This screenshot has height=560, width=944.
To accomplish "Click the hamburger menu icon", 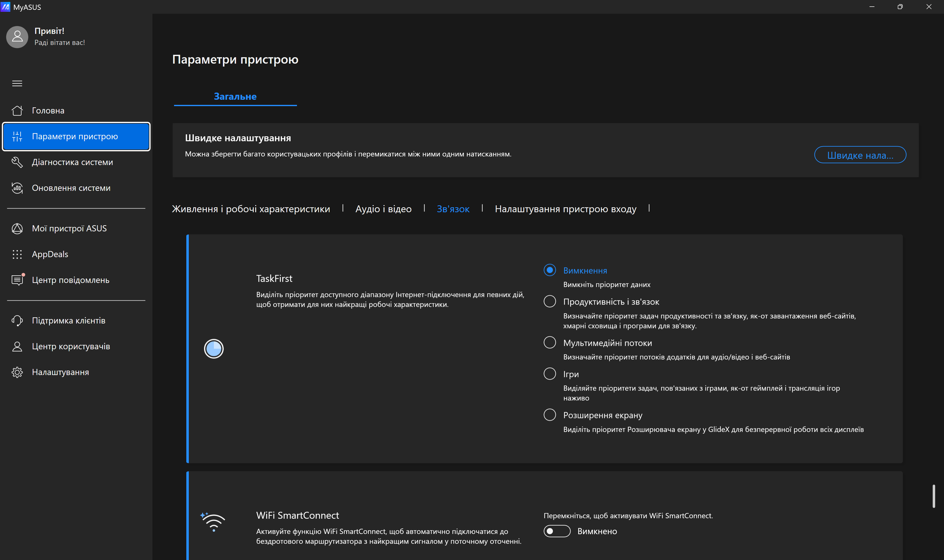I will click(17, 84).
